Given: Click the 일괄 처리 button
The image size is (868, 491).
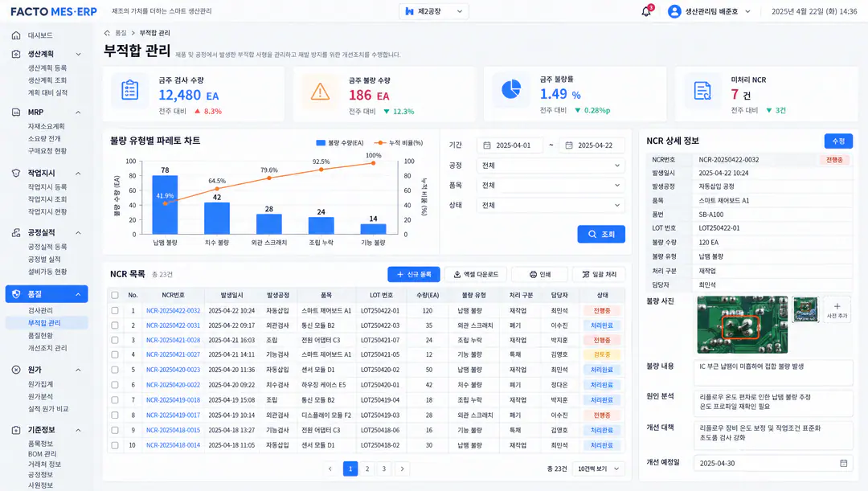Looking at the screenshot, I should [599, 275].
